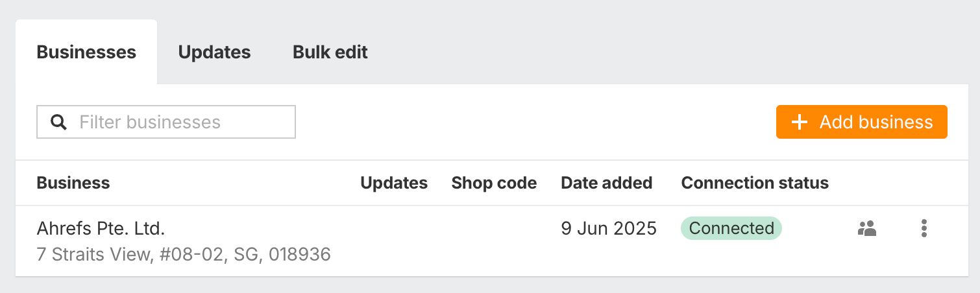
Task: Click the Updates column header in table
Action: [x=394, y=183]
